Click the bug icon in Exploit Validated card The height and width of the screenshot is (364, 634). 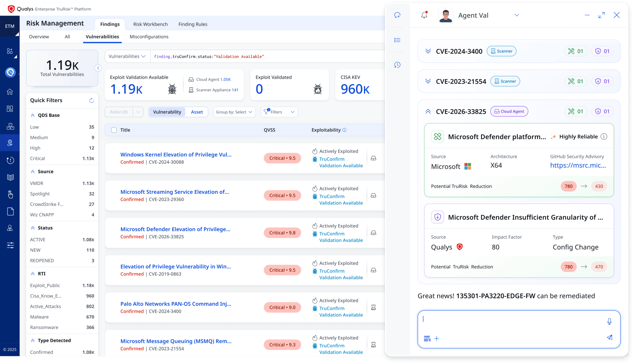(317, 89)
